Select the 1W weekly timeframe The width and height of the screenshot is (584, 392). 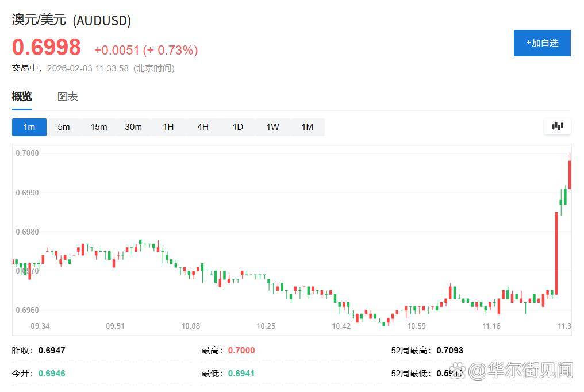(x=272, y=127)
